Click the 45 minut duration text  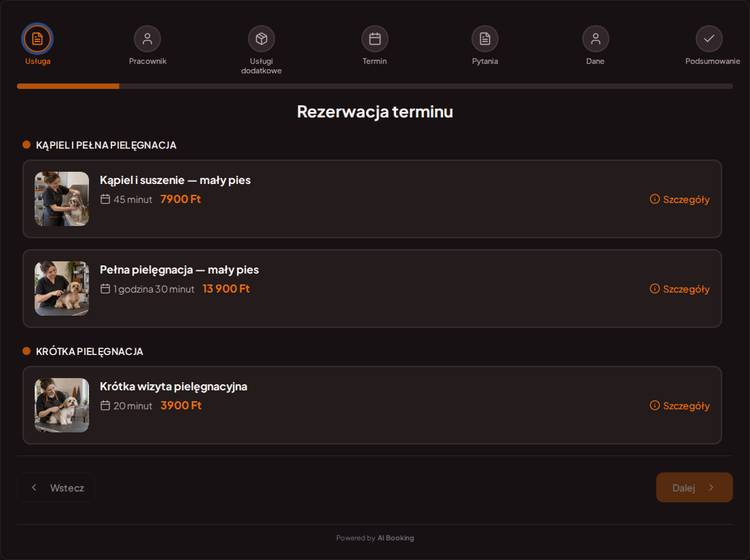click(x=132, y=200)
